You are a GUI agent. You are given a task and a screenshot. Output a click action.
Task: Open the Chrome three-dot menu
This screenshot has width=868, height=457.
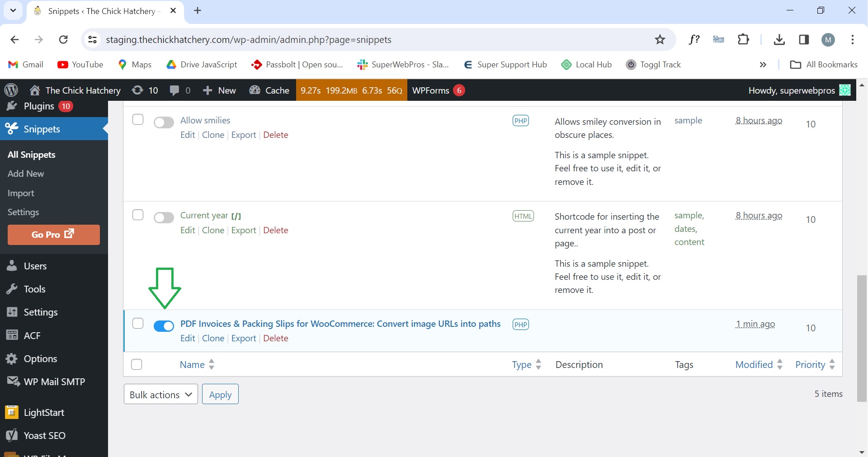(x=852, y=40)
